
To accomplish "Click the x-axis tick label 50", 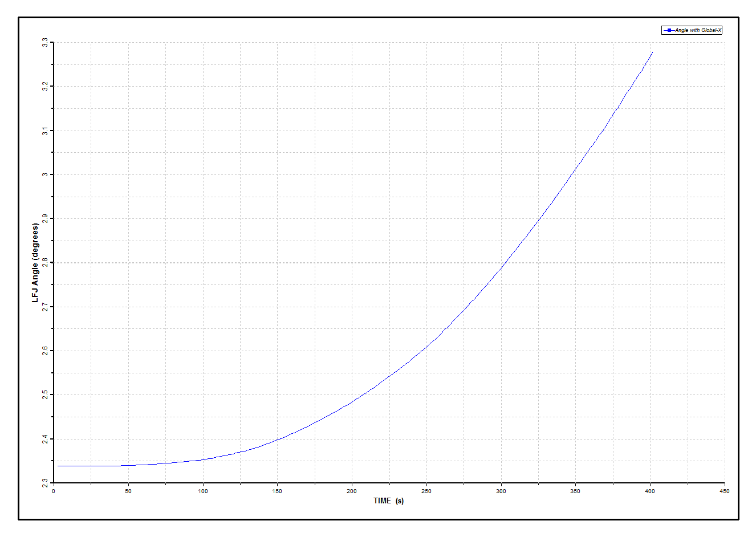I will coord(128,491).
